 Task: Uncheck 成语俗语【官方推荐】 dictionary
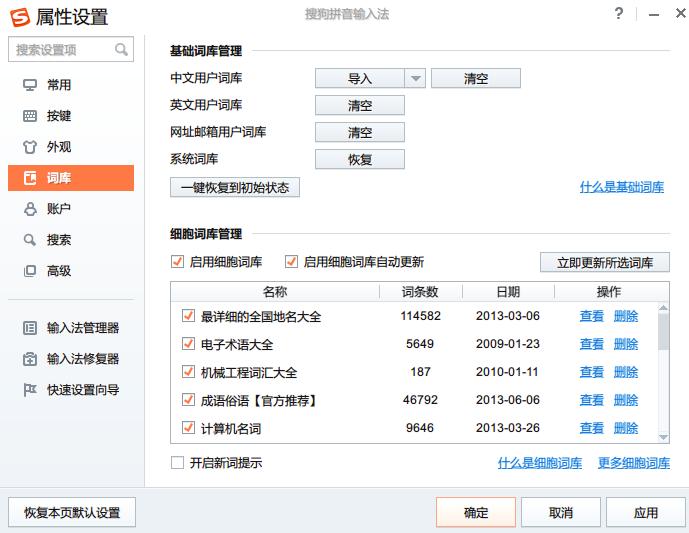[x=189, y=400]
